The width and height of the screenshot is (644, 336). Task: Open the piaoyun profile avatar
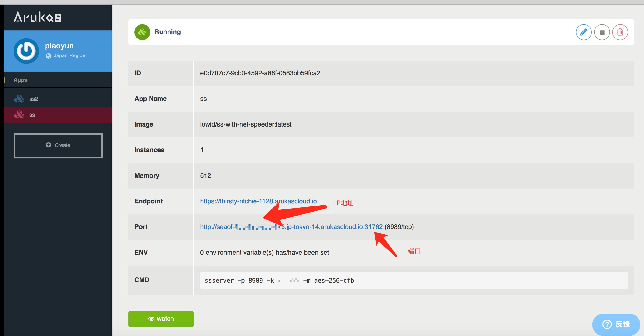point(26,51)
